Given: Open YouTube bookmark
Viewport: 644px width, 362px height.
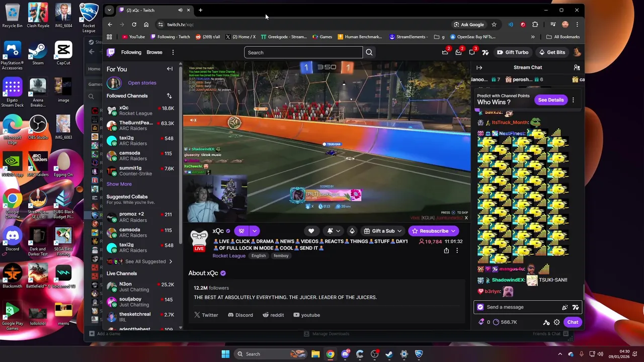Looking at the screenshot, I should pyautogui.click(x=133, y=37).
